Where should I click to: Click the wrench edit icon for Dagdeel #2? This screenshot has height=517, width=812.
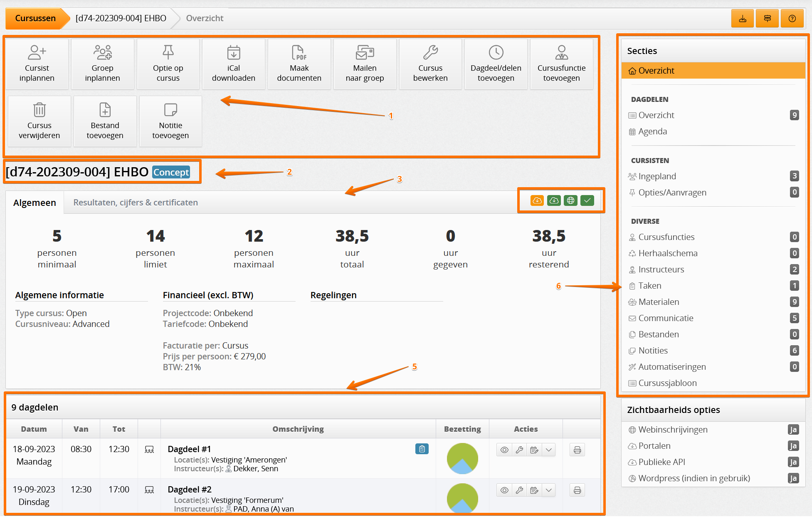(519, 490)
